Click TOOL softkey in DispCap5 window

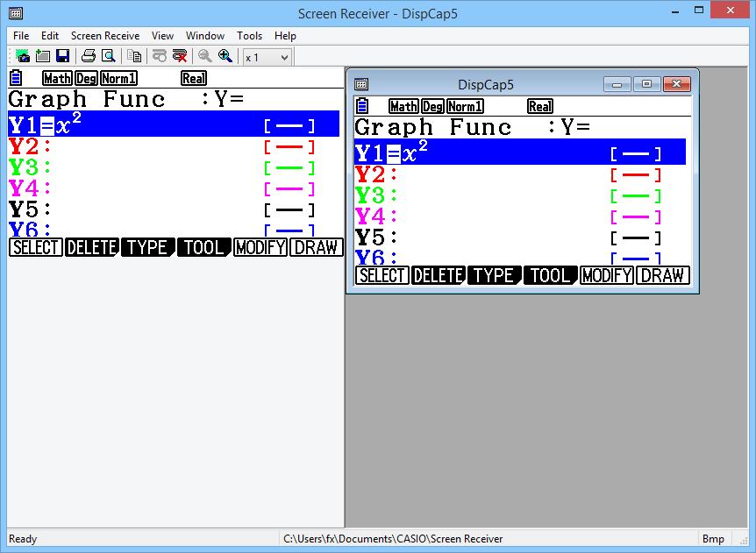tap(550, 275)
